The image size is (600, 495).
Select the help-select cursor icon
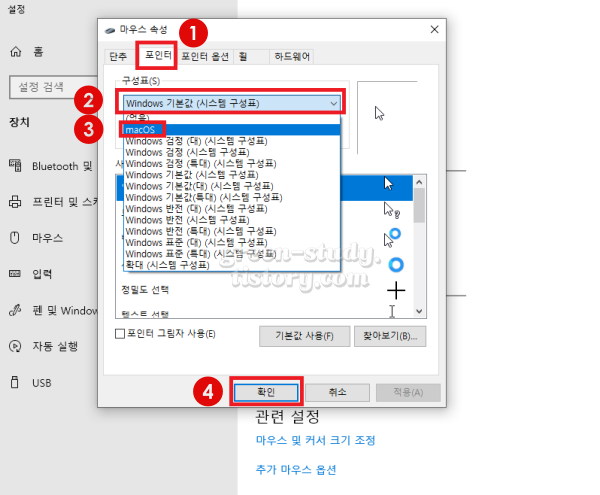pyautogui.click(x=391, y=210)
